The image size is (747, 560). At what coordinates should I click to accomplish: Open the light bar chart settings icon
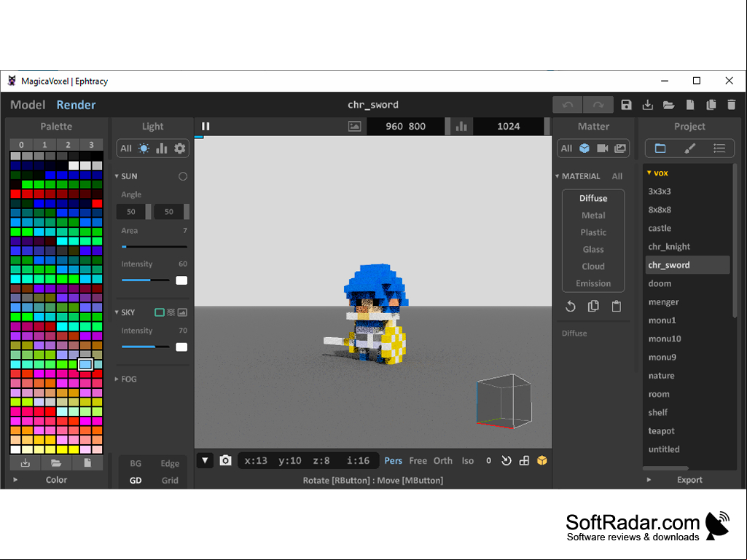(162, 149)
